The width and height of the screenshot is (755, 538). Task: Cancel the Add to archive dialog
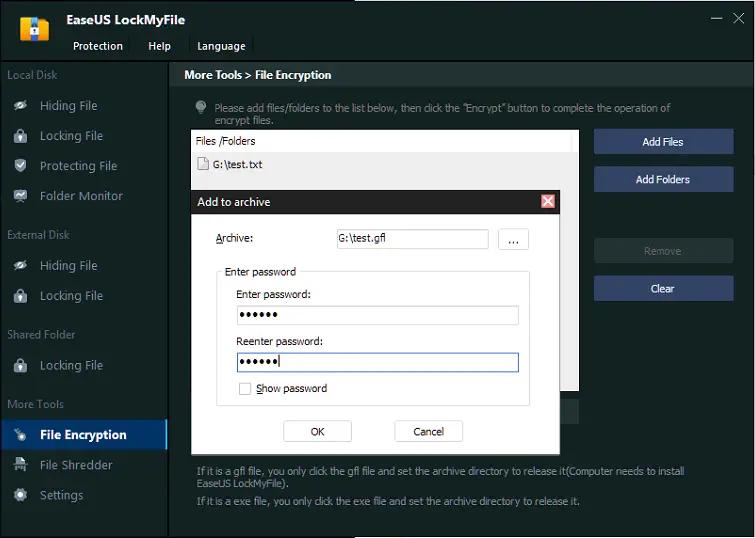[x=429, y=431]
